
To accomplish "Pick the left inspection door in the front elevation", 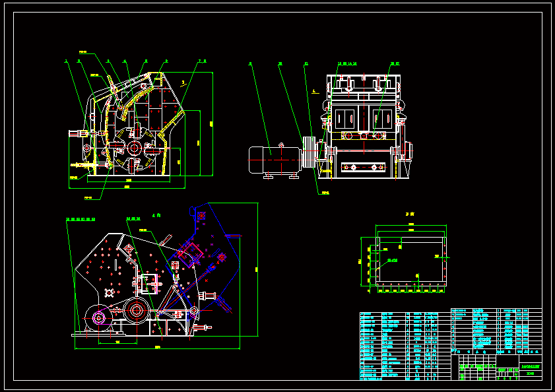I will coord(344,119).
